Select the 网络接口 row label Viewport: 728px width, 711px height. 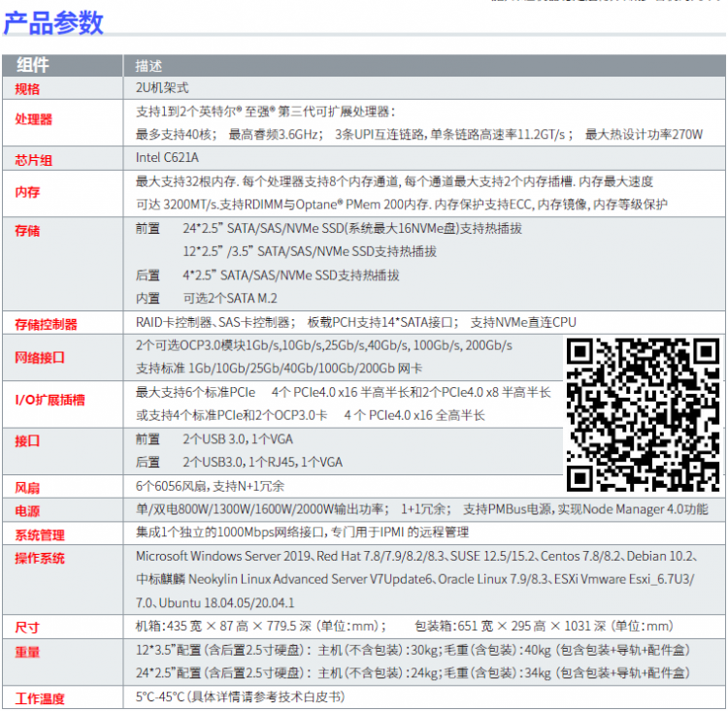pos(40,357)
